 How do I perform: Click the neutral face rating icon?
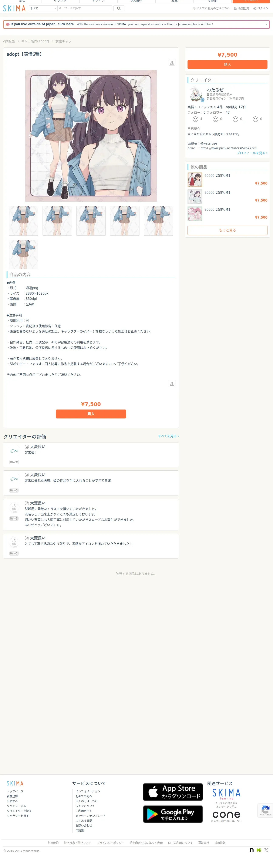pyautogui.click(x=236, y=119)
